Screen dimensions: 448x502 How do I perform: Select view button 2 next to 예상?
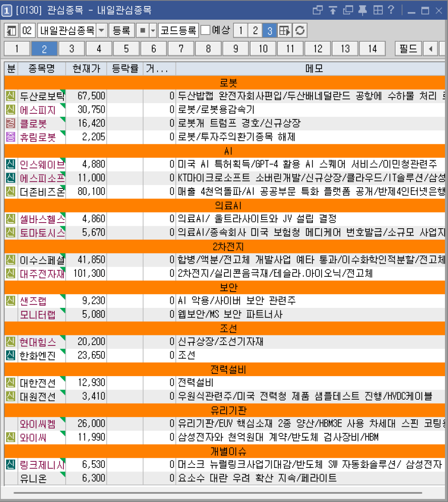(255, 31)
